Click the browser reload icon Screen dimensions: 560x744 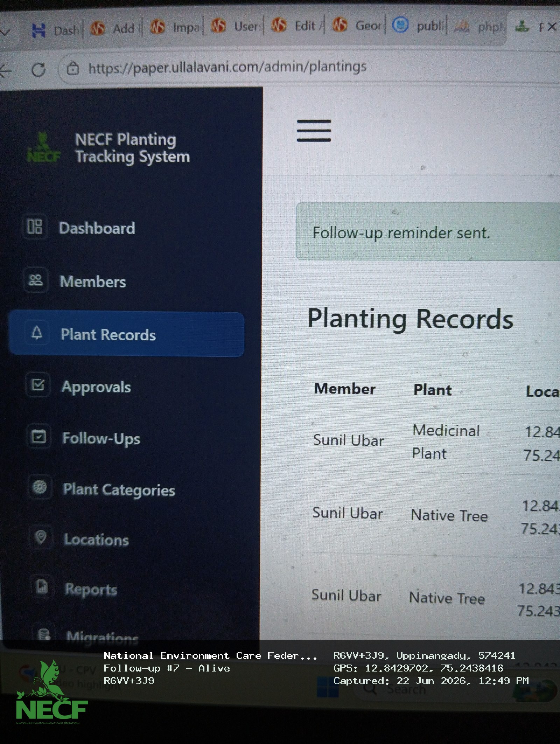(x=38, y=70)
